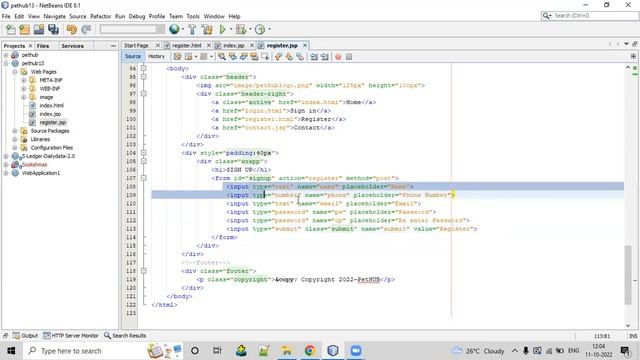Open the Output panel button

pos(25,336)
